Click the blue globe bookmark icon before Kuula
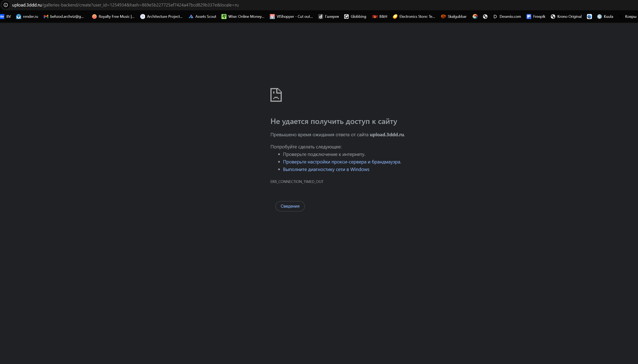 pyautogui.click(x=589, y=17)
